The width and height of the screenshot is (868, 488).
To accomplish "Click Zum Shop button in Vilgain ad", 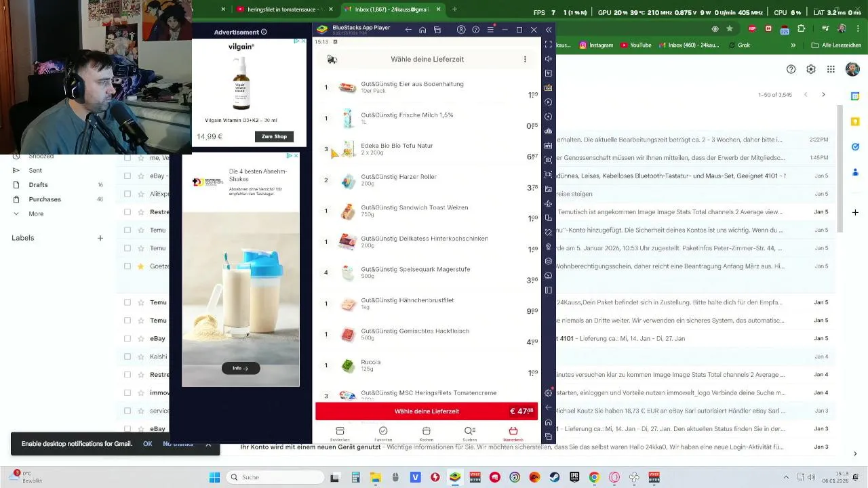I will tap(275, 136).
